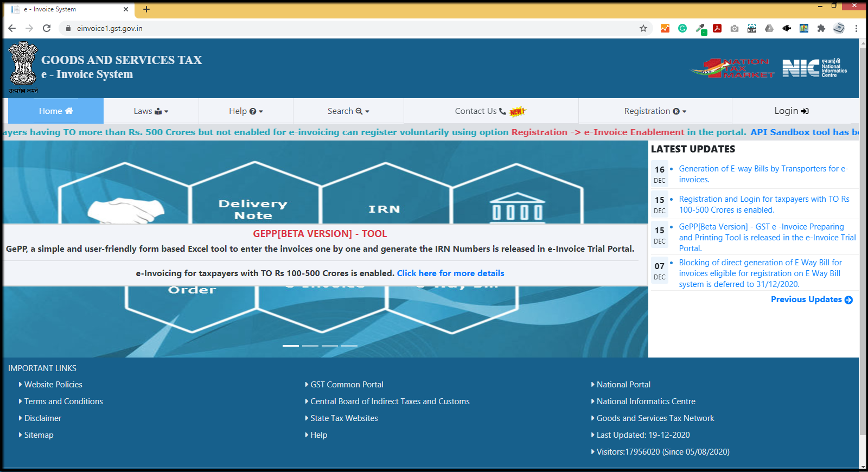Open State Tax Websites link
Screen dimensions: 868x472
point(344,418)
